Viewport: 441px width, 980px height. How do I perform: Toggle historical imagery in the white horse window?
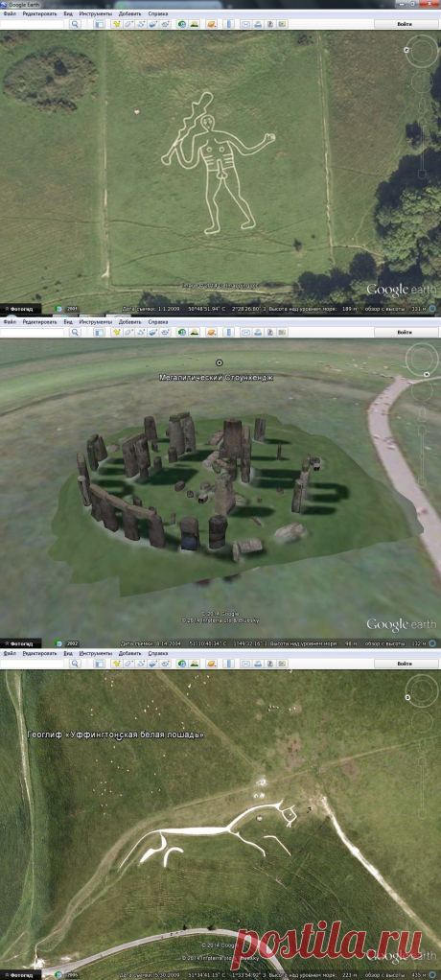(x=182, y=663)
